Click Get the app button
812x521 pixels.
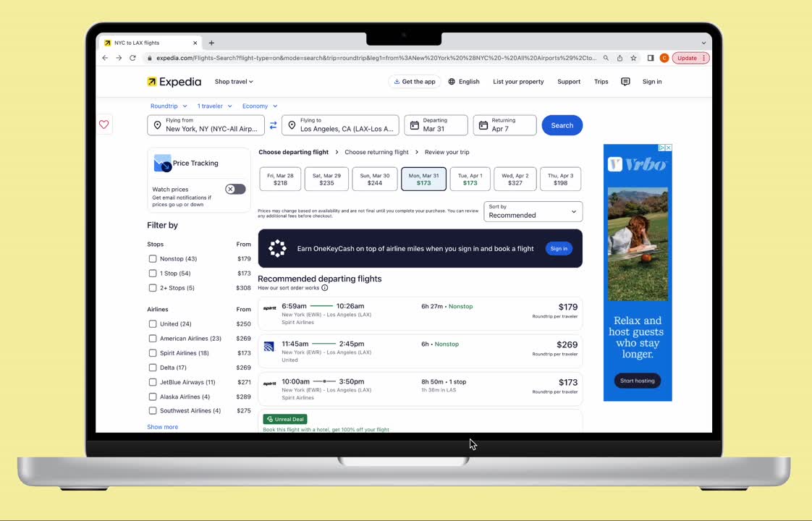click(414, 82)
